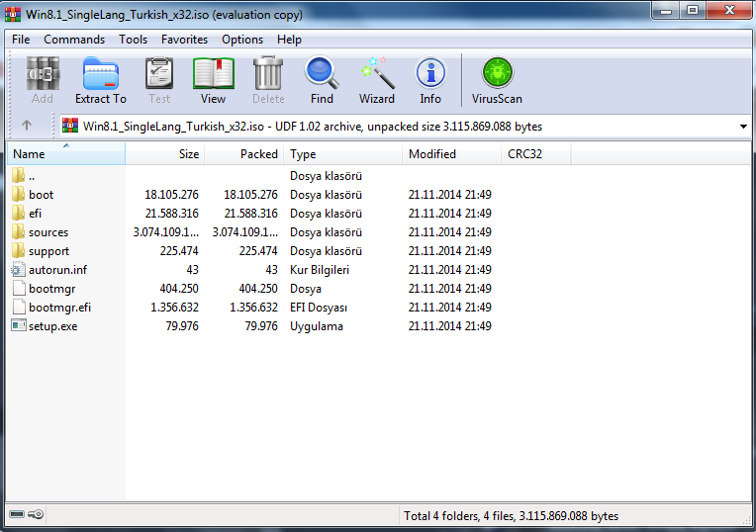The width and height of the screenshot is (756, 532).
Task: Launch the Wizard wand icon
Action: pyautogui.click(x=377, y=73)
